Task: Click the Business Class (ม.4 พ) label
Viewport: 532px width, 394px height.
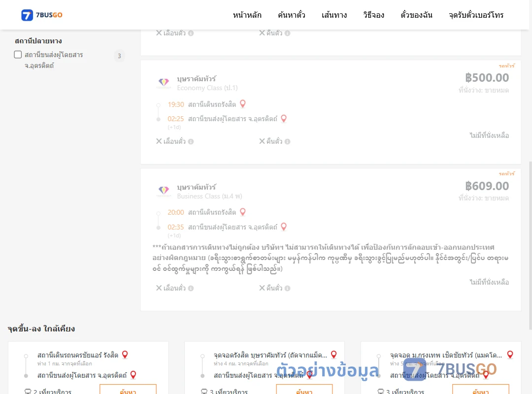Action: pyautogui.click(x=209, y=196)
